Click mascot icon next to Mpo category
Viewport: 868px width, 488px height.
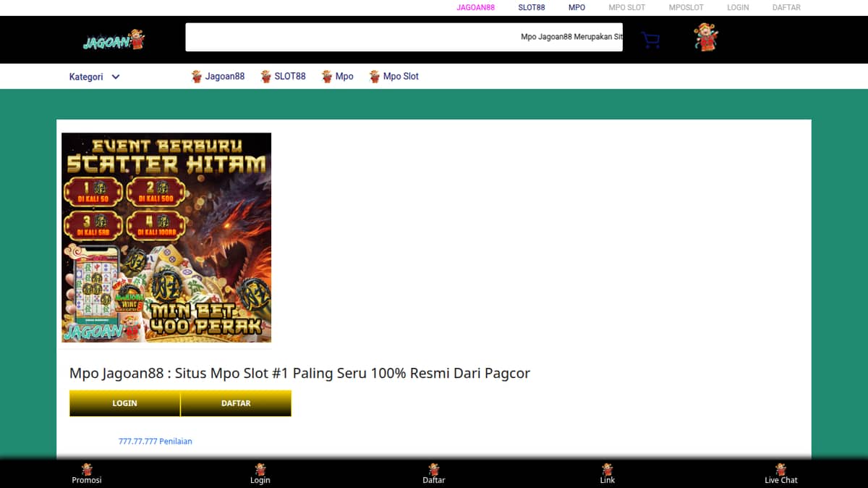[x=327, y=76]
